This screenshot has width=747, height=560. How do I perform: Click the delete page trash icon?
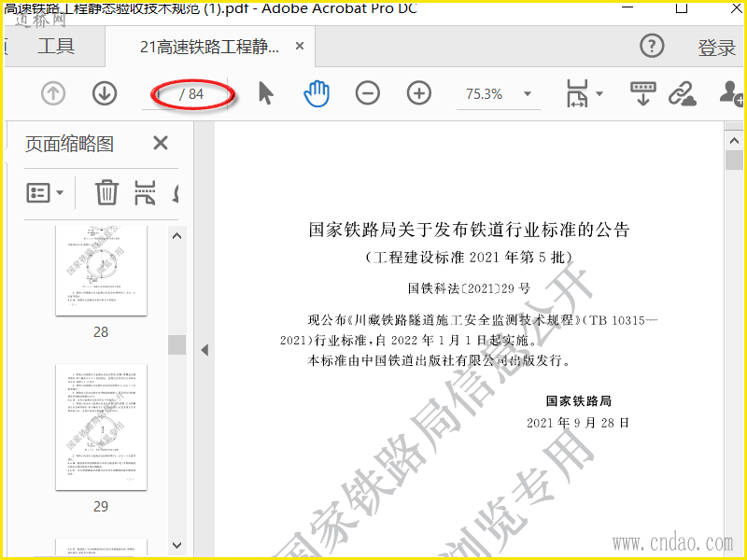[x=106, y=192]
